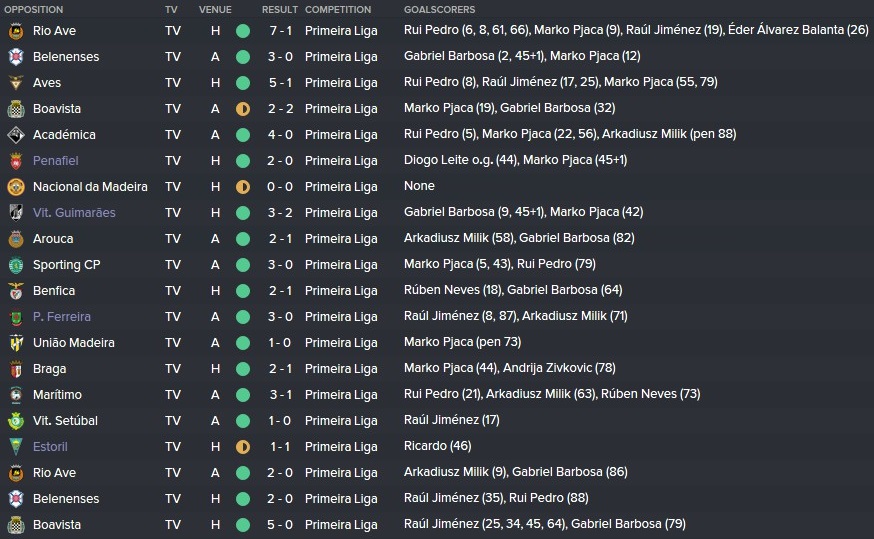Click the Sporting CP club crest

16,265
